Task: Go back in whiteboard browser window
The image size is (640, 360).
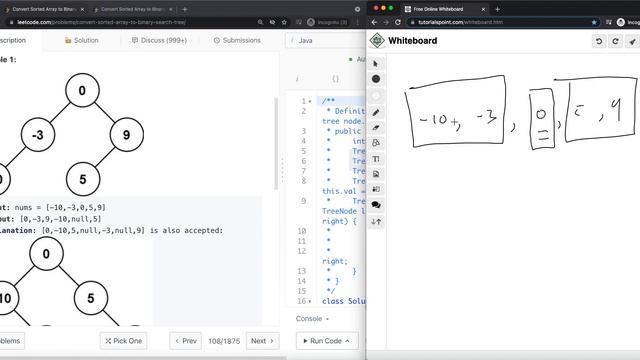Action: point(374,22)
